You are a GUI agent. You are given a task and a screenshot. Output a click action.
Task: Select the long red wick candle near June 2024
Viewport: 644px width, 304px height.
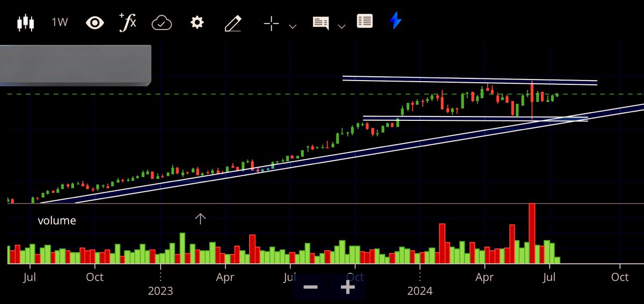point(532,100)
